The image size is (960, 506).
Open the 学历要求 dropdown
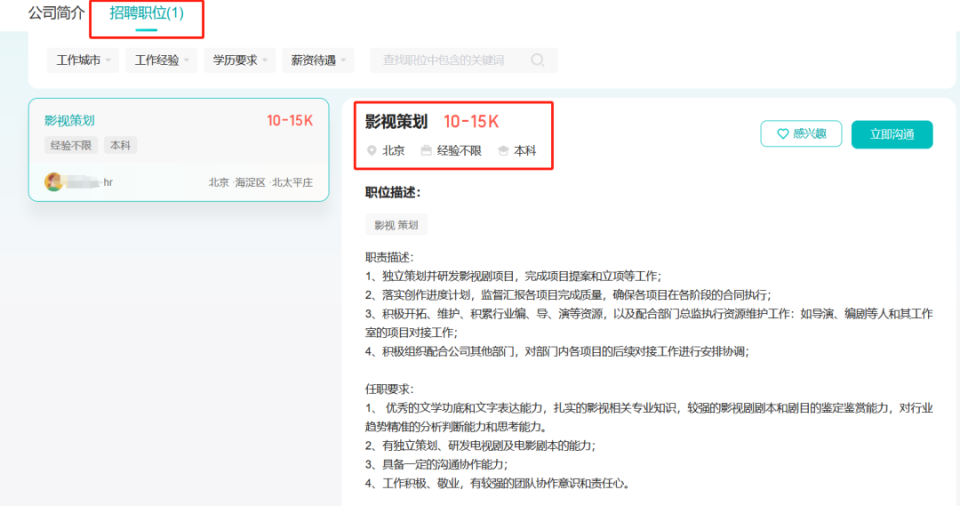(x=239, y=60)
